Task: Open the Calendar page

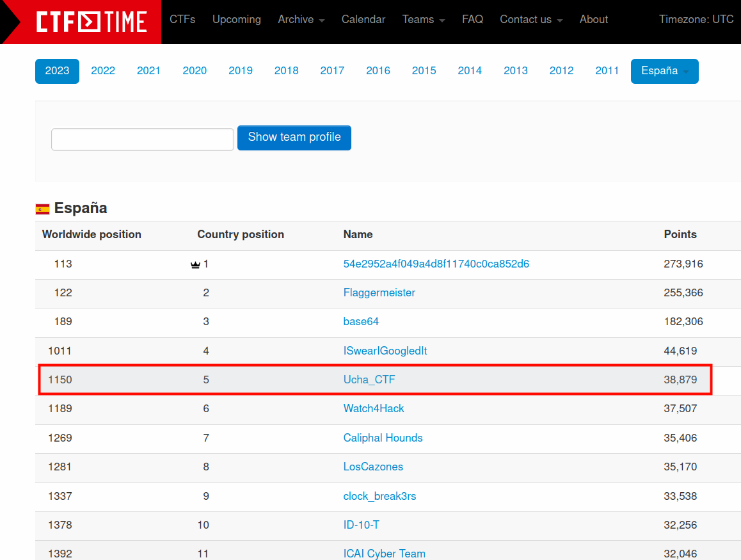Action: point(363,19)
